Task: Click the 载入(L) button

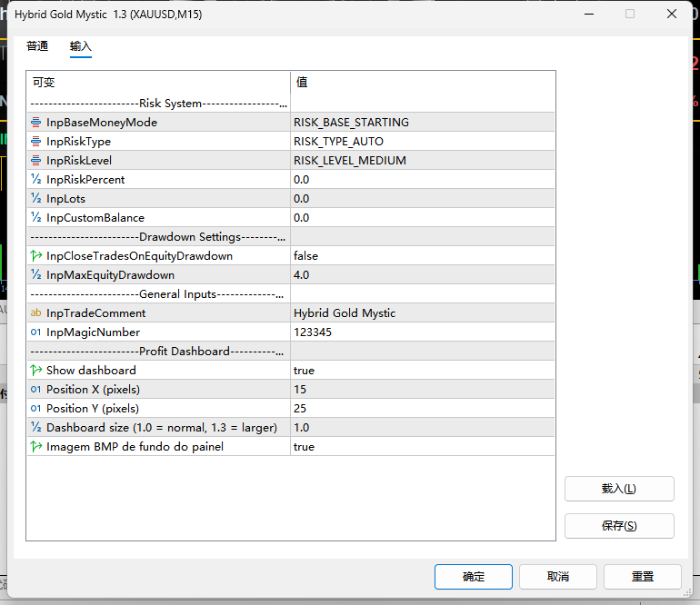Action: [x=619, y=489]
